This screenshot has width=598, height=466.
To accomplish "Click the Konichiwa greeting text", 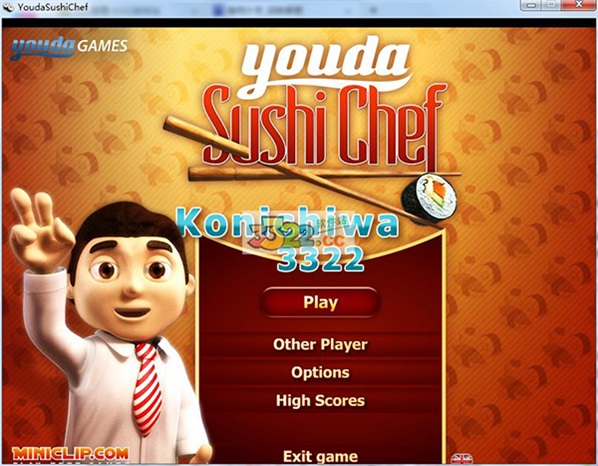I will click(289, 223).
